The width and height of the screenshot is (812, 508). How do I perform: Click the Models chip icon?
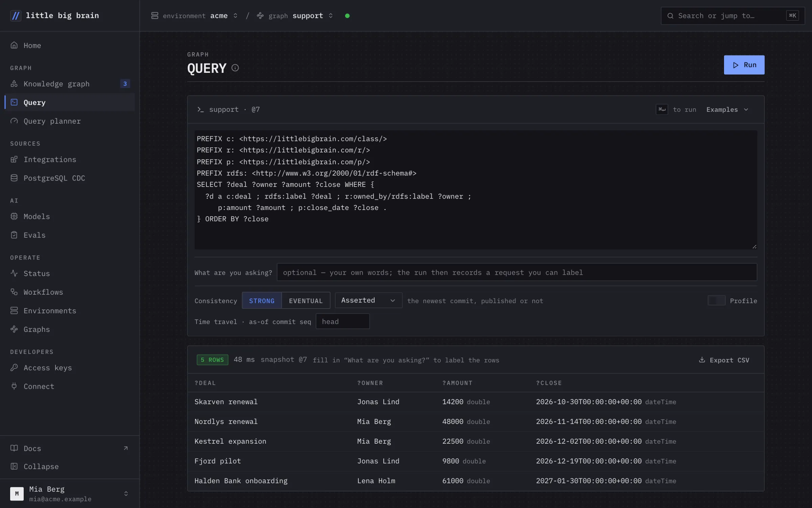coord(14,216)
